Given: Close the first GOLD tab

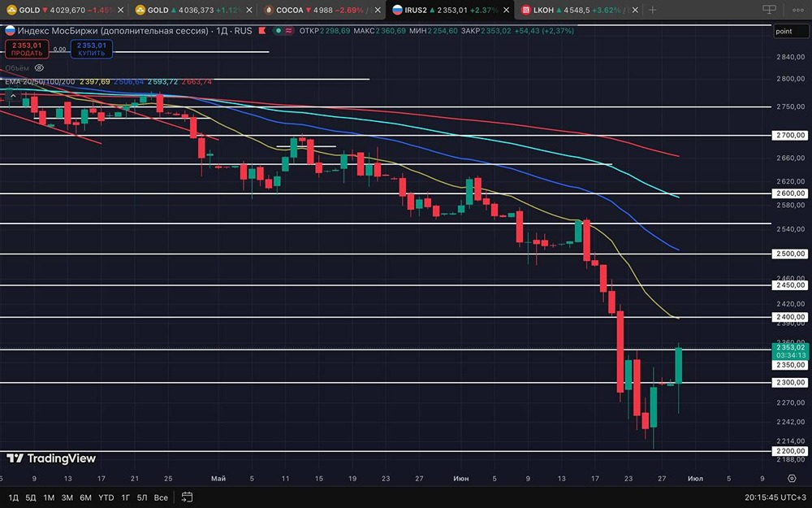Looking at the screenshot, I should click(x=121, y=10).
